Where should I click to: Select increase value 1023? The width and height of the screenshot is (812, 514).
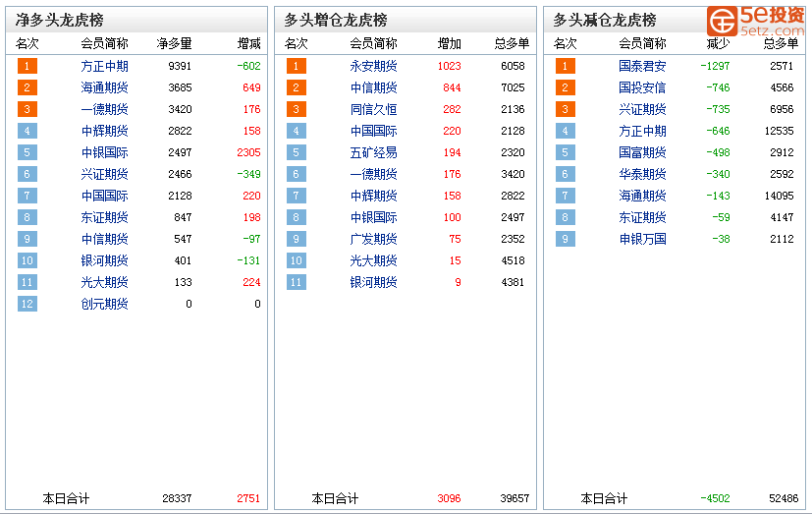[449, 66]
